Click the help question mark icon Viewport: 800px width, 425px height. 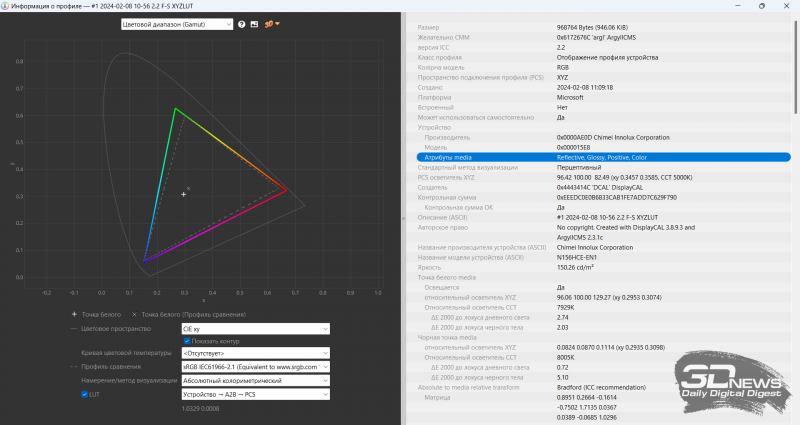(242, 24)
